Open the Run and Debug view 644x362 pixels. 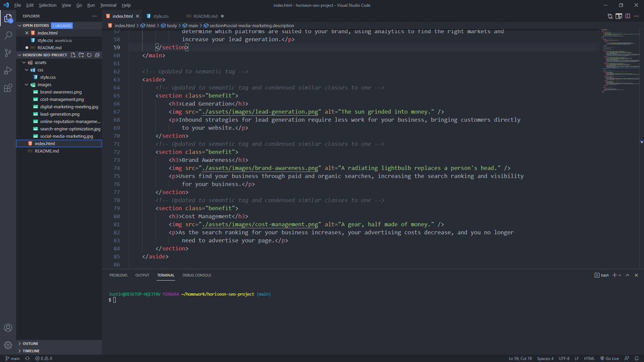point(8,70)
